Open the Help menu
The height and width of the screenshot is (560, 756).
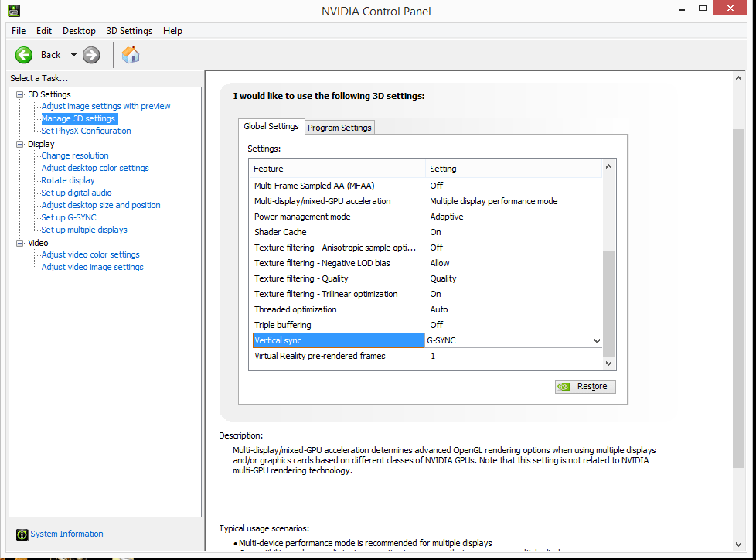coord(172,31)
